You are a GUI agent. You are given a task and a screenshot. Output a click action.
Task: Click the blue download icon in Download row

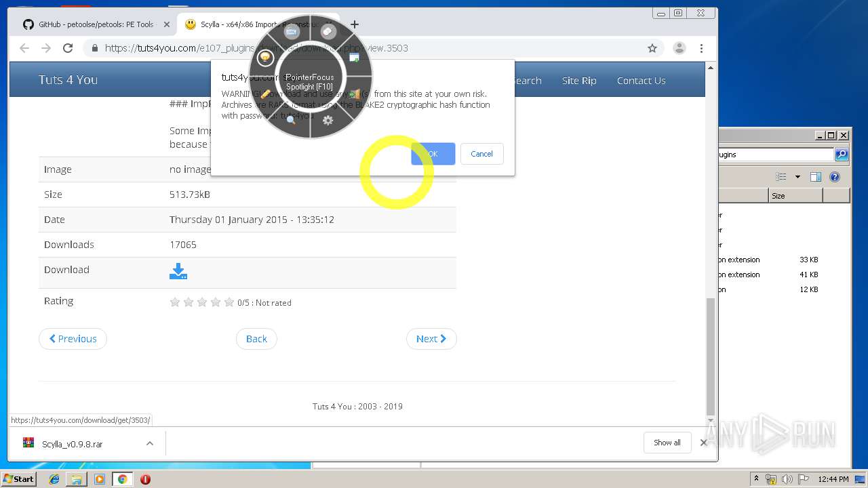(178, 271)
